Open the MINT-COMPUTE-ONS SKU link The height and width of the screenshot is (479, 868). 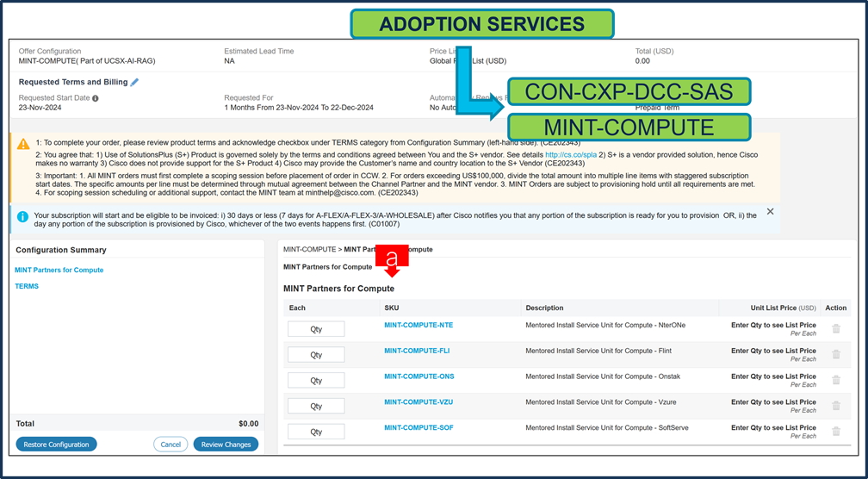(x=419, y=376)
